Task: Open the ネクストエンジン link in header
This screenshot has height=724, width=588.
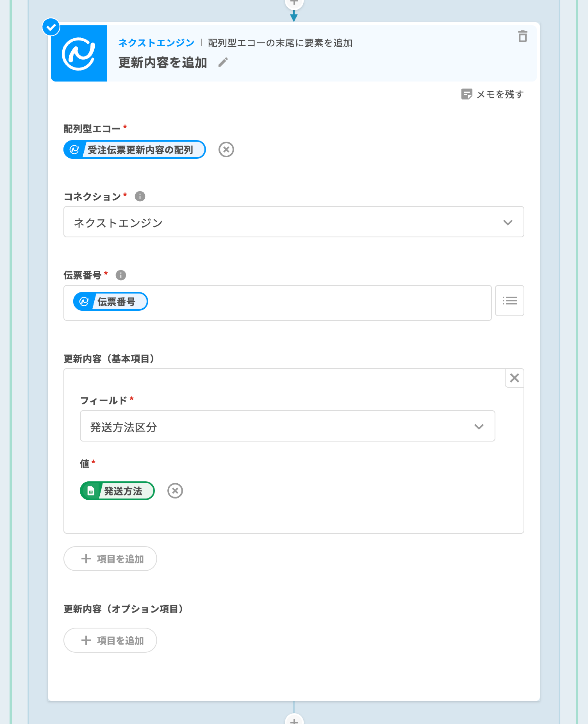Action: point(156,43)
